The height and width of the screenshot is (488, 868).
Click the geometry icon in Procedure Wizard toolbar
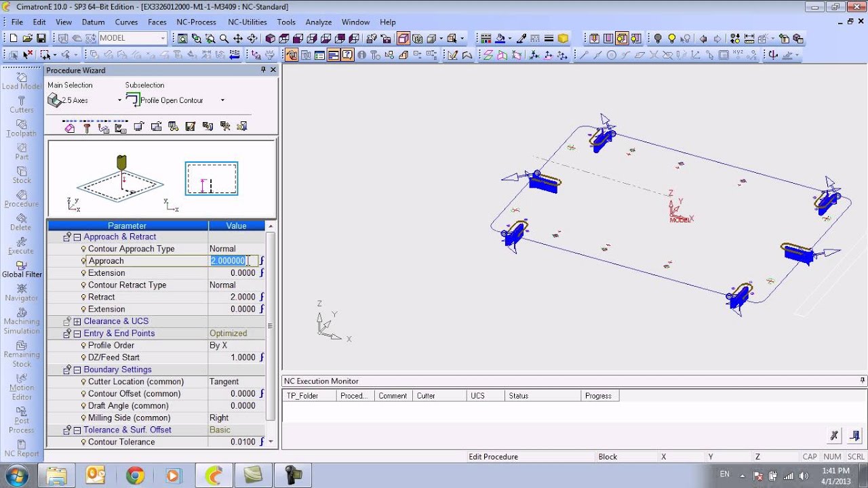click(x=69, y=127)
